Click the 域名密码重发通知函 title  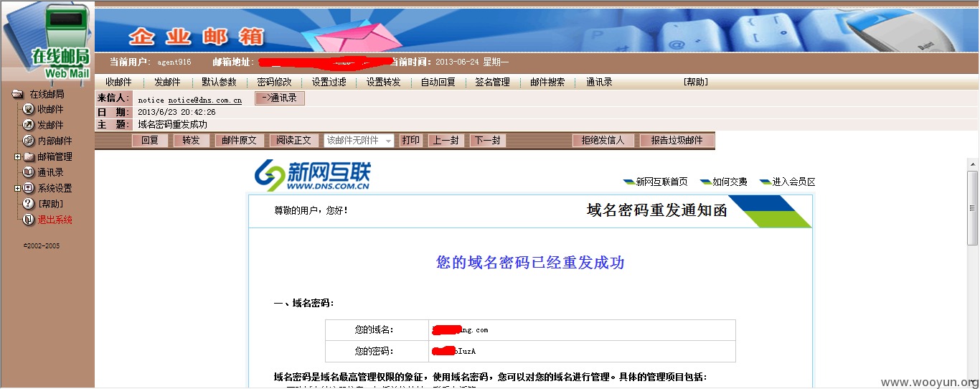656,210
